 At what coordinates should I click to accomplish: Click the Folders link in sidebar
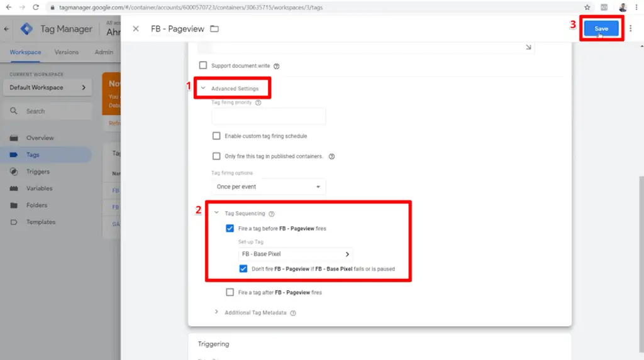[x=37, y=205]
